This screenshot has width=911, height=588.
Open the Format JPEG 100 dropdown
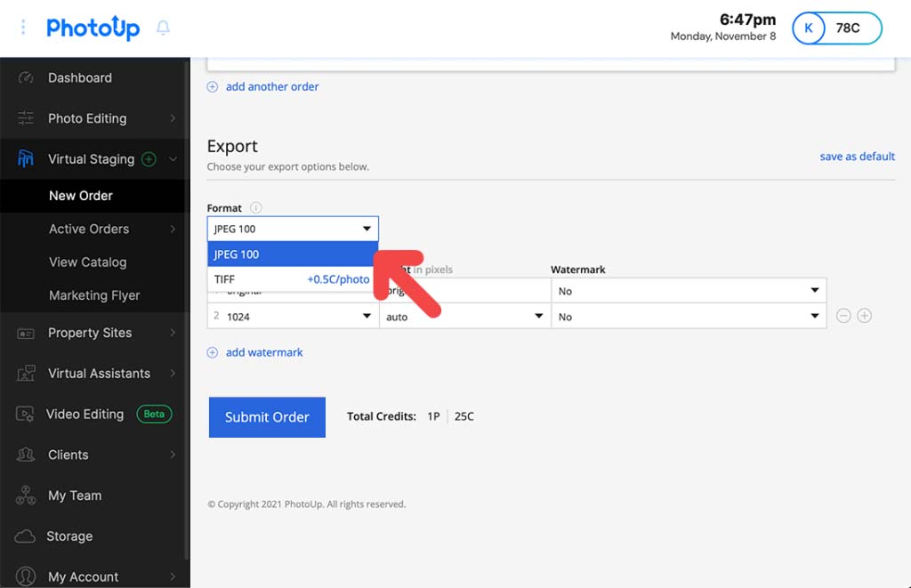tap(293, 229)
